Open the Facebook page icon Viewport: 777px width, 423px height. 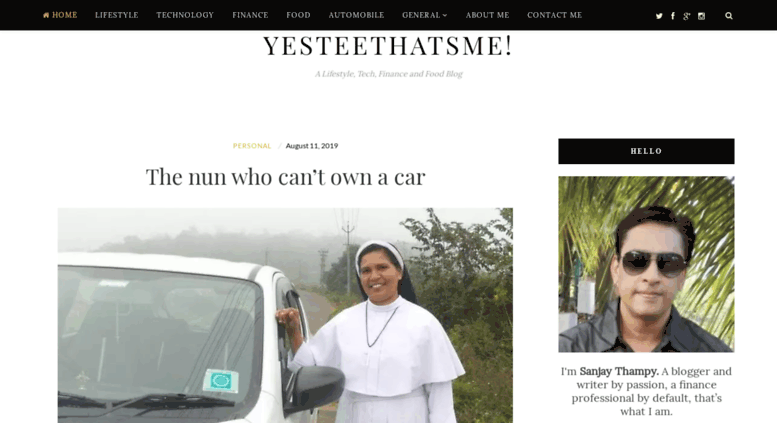(672, 16)
